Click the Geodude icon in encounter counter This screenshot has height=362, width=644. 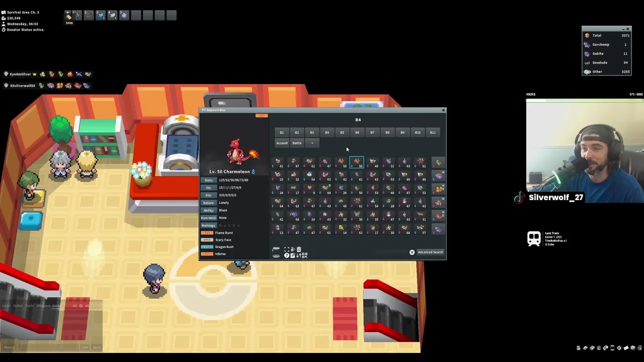pyautogui.click(x=587, y=62)
